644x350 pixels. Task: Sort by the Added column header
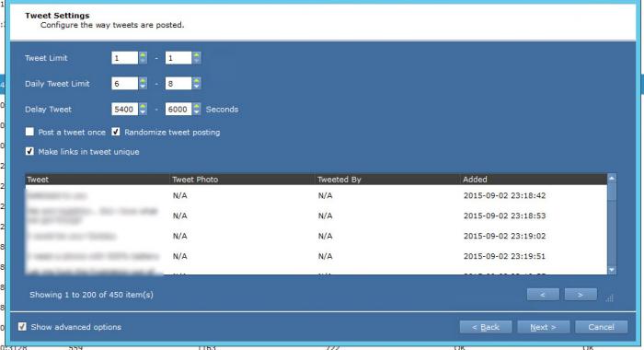[534, 180]
